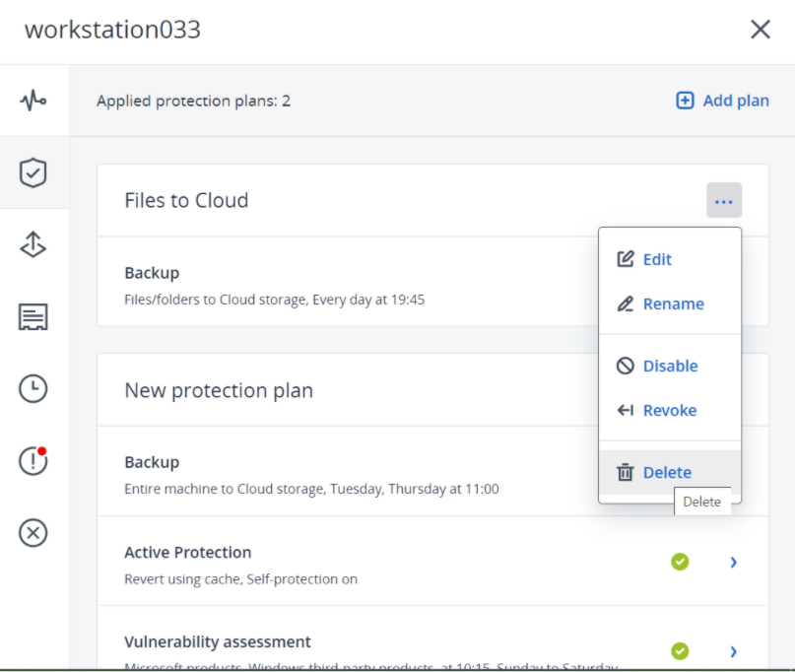
Task: Click the Vulnerability assessment heading
Action: tap(218, 641)
